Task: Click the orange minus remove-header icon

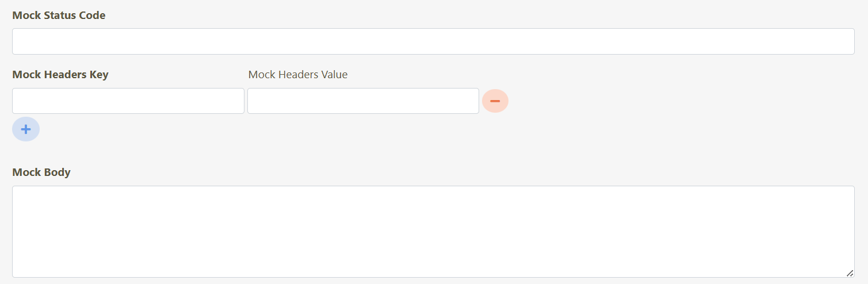Action: [x=495, y=101]
